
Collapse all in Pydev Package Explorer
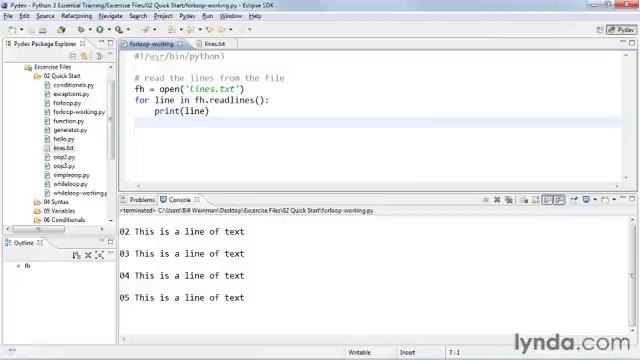pyautogui.click(x=73, y=56)
